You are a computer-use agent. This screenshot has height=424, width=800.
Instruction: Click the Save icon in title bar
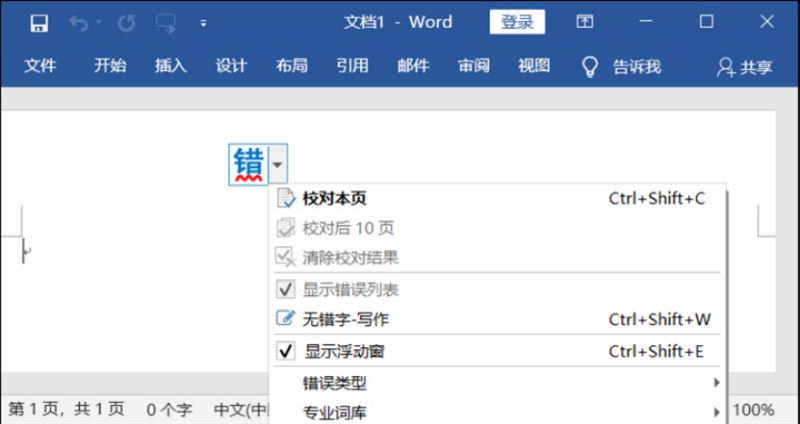39,23
